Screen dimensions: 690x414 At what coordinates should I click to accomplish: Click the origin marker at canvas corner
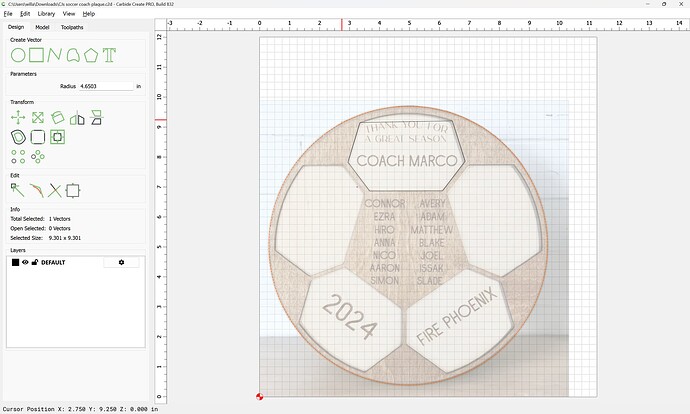point(259,396)
